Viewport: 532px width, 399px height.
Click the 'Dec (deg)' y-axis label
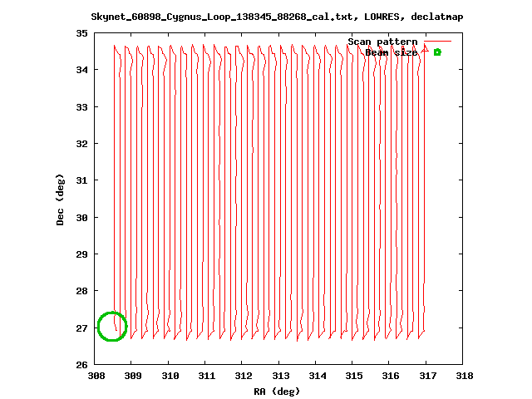pos(60,199)
